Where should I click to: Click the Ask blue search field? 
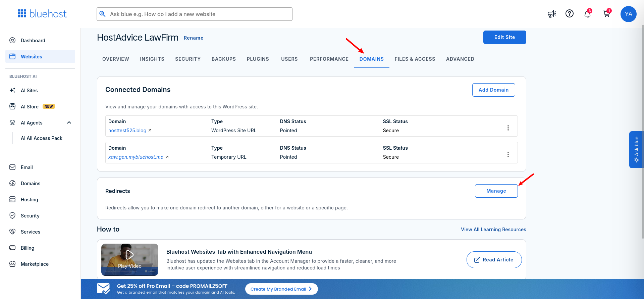195,14
